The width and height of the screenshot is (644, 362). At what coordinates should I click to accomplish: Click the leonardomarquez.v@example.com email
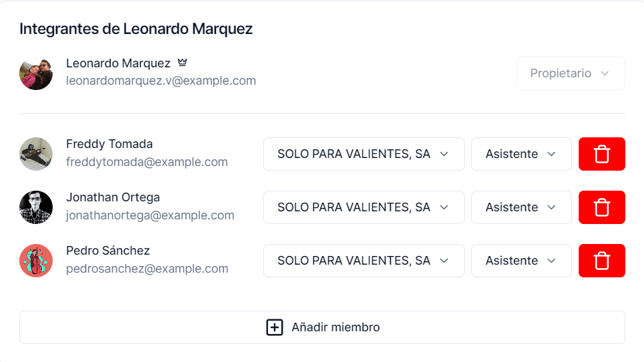(x=161, y=81)
